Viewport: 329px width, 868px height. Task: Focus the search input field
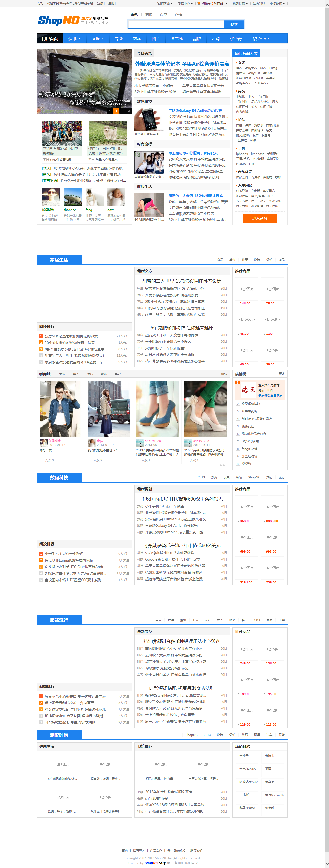(176, 24)
